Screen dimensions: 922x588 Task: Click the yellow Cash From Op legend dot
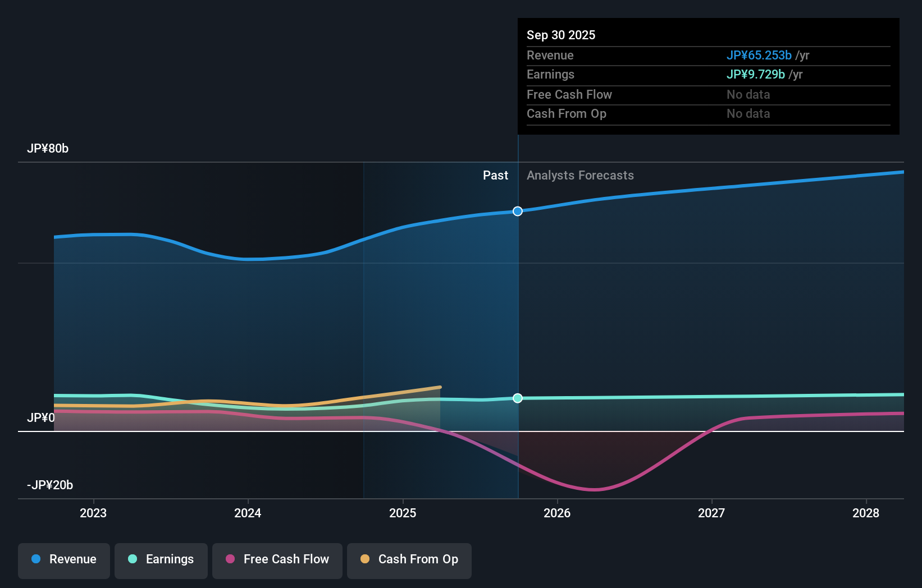point(364,559)
